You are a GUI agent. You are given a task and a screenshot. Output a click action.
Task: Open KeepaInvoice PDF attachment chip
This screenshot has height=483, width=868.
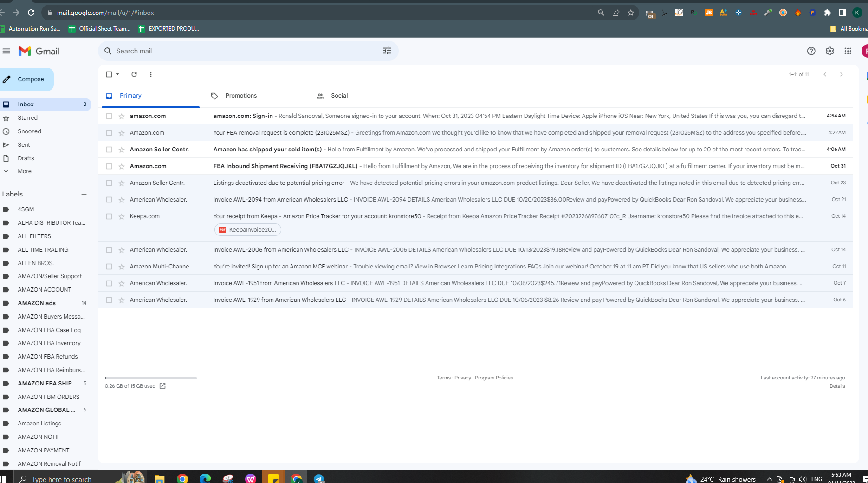(248, 230)
